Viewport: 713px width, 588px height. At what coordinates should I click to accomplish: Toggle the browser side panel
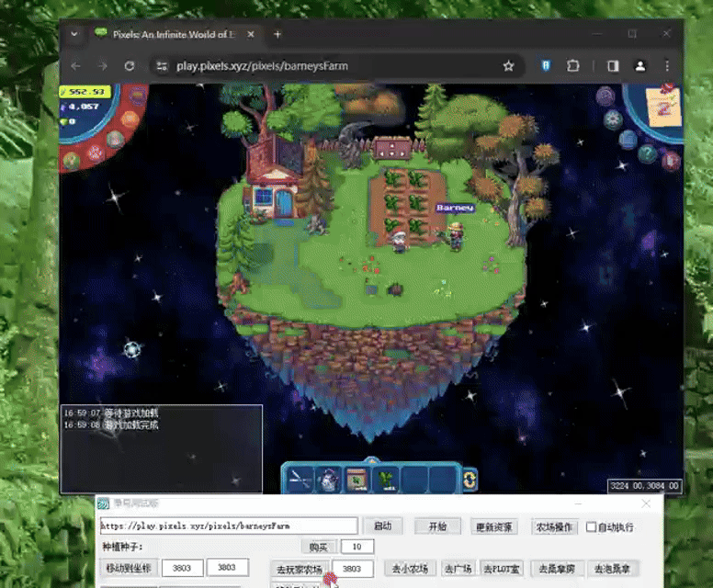click(613, 66)
